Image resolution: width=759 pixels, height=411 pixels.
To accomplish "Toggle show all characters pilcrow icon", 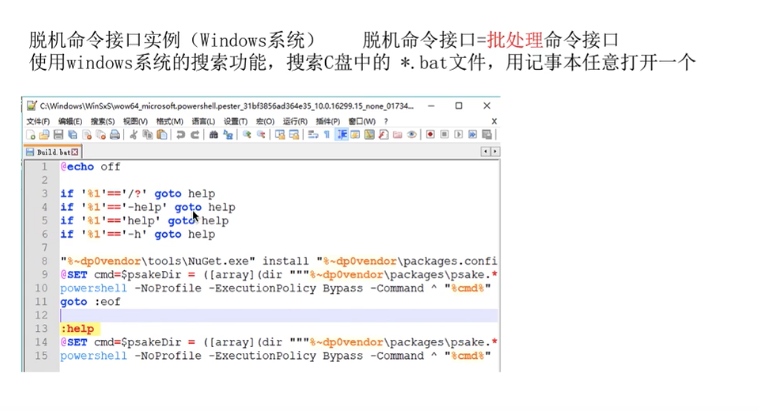I will pos(327,135).
